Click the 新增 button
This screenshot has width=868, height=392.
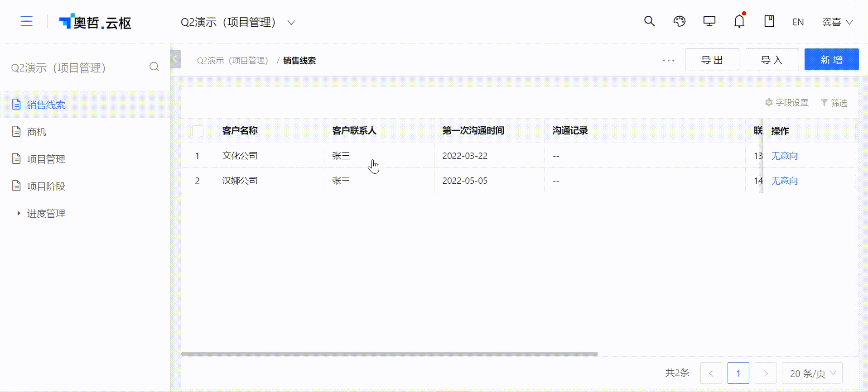coord(832,60)
